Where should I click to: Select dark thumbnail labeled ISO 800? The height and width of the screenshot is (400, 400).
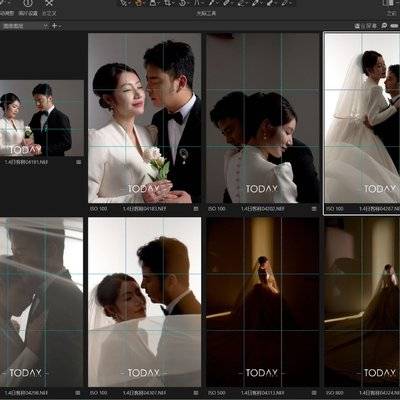[x=362, y=302]
